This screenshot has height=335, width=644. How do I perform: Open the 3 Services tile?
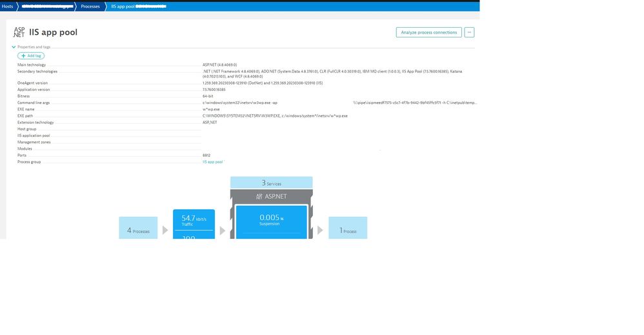click(271, 183)
